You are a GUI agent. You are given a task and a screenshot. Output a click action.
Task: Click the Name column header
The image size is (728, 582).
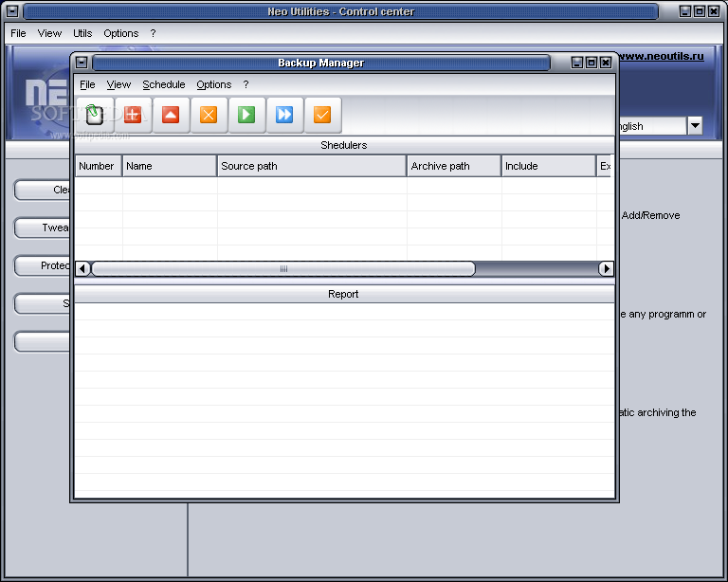point(170,166)
